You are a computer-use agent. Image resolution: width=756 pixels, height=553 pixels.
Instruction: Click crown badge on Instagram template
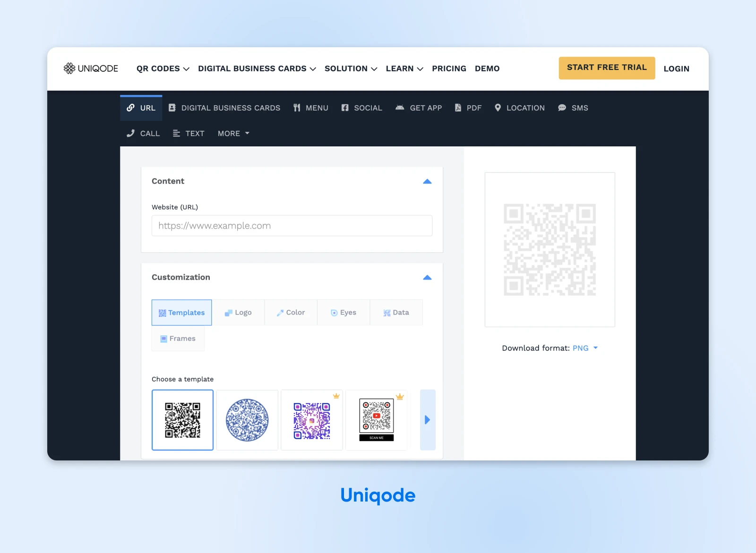coord(336,396)
